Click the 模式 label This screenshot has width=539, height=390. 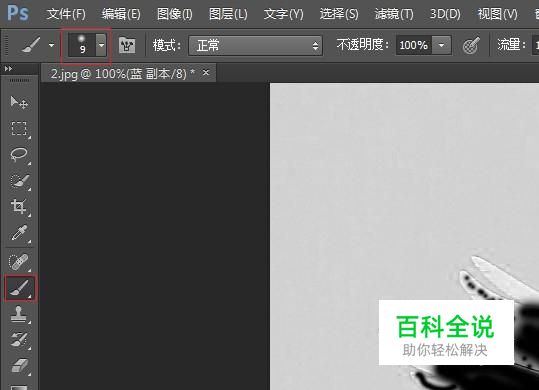167,45
